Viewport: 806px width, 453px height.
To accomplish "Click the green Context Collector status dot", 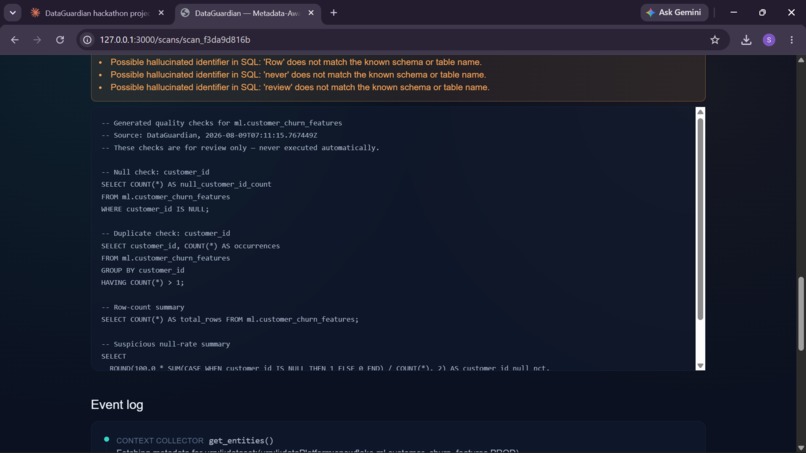I will pos(106,439).
